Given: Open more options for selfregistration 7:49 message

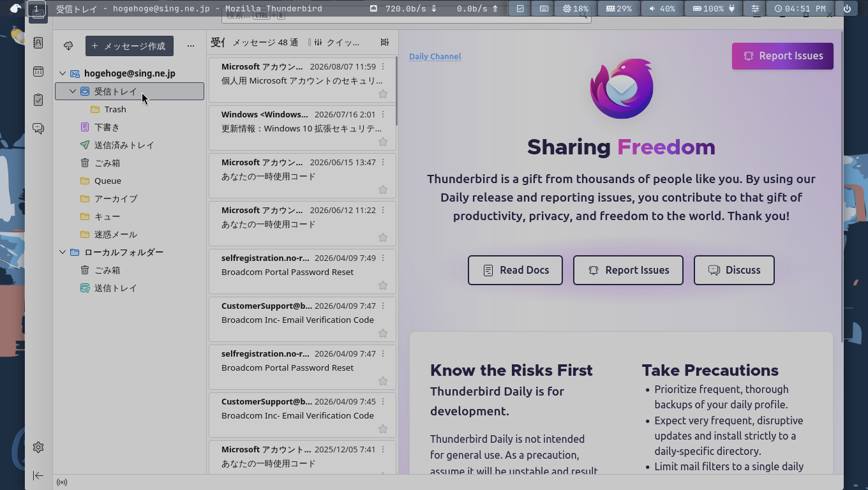Looking at the screenshot, I should point(383,258).
